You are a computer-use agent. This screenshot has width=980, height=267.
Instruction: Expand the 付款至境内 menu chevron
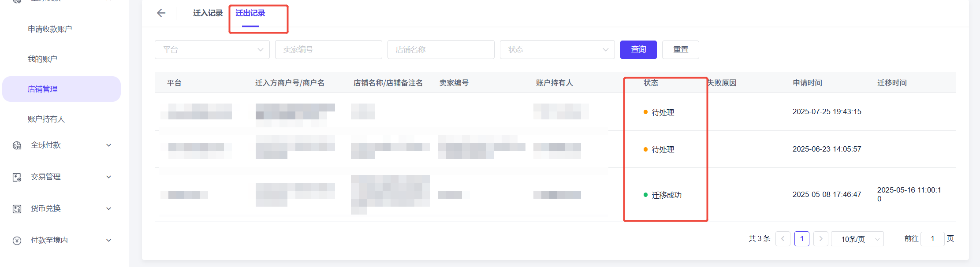pyautogui.click(x=108, y=241)
